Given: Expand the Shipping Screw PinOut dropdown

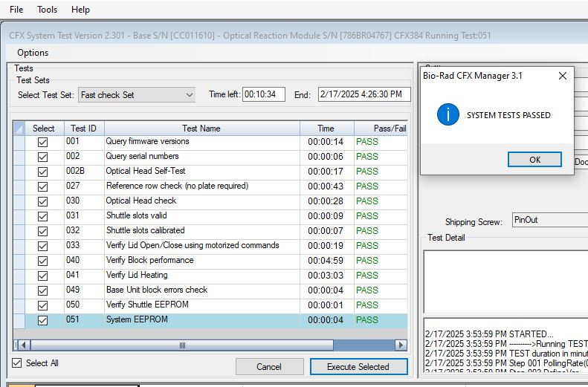Looking at the screenshot, I should [x=549, y=221].
